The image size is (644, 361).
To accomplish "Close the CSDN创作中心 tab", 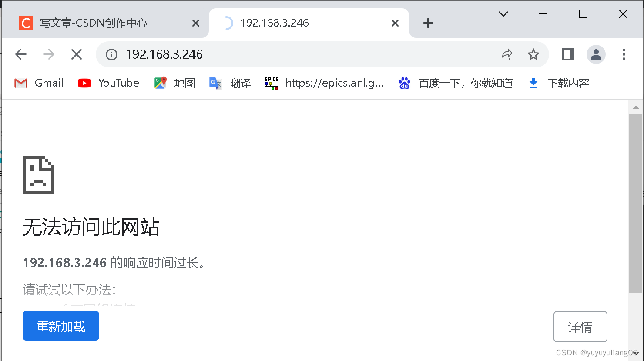I will click(196, 23).
